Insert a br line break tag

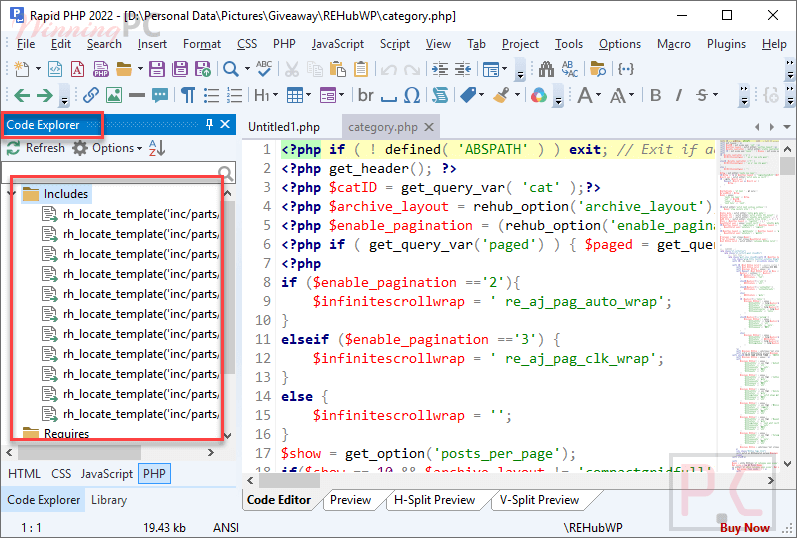365,95
